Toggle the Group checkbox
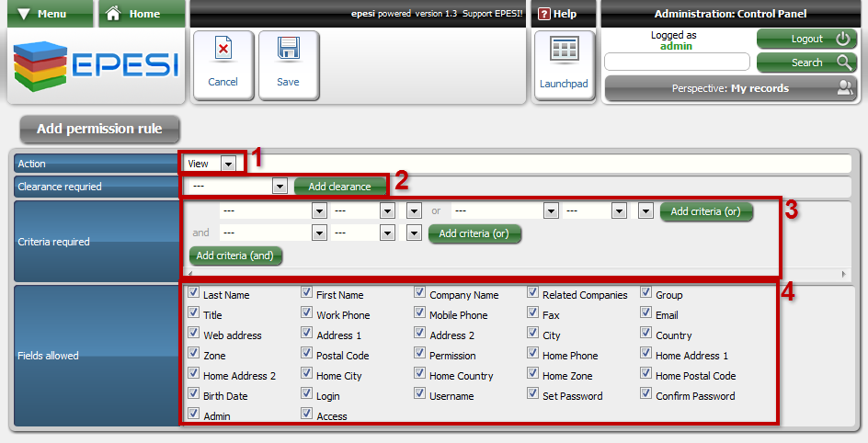Image resolution: width=868 pixels, height=443 pixels. [646, 292]
